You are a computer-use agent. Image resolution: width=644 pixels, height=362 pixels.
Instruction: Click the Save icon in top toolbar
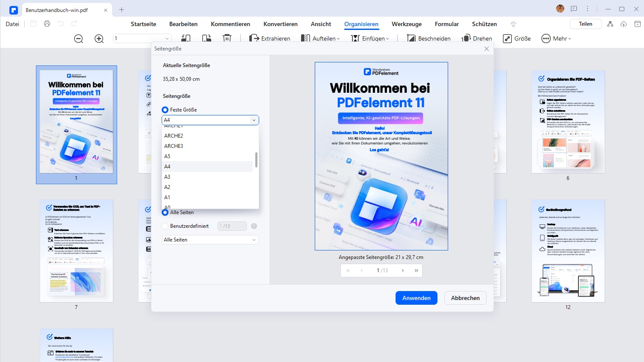(x=33, y=24)
